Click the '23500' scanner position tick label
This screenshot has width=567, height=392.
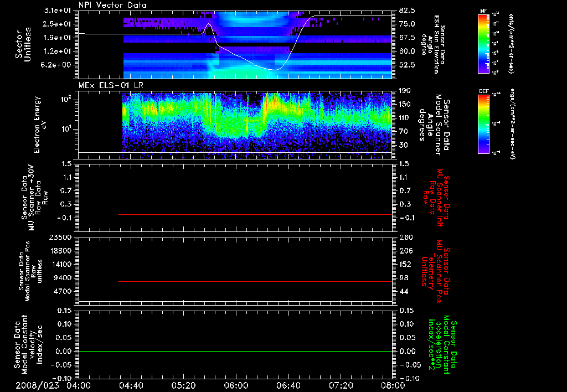(61, 238)
